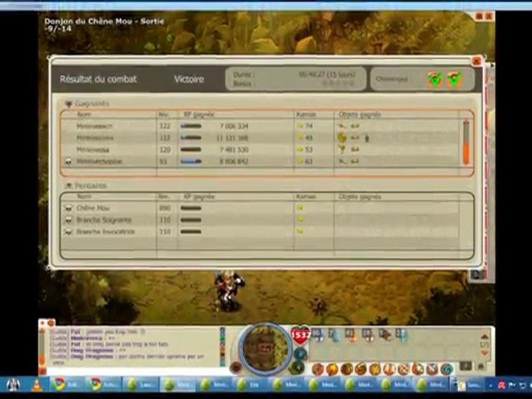The height and width of the screenshot is (399, 532).
Task: Select the level 93 winner row
Action: pos(261,161)
